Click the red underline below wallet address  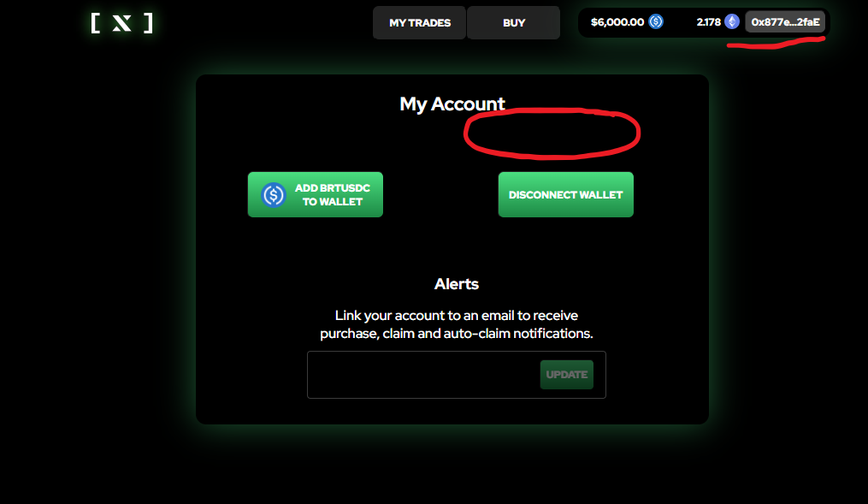776,43
